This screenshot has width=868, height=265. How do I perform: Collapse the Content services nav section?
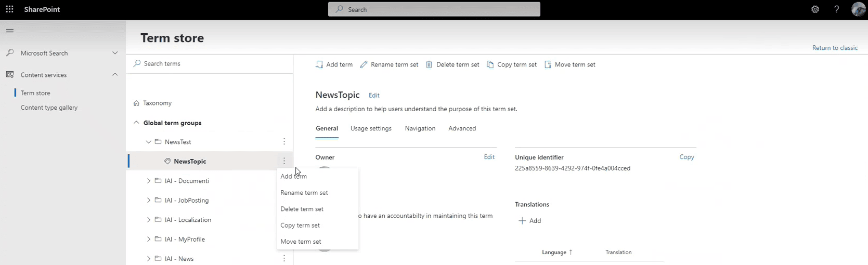point(115,75)
